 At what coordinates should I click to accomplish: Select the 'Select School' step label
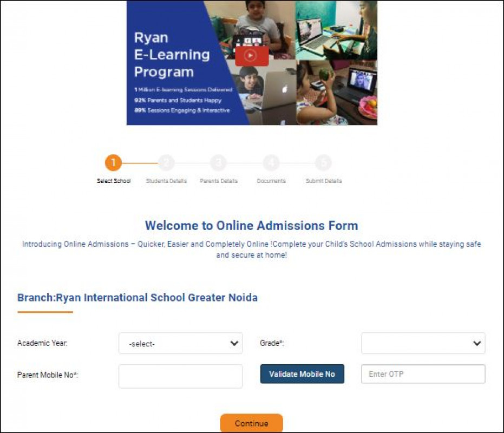(x=114, y=181)
